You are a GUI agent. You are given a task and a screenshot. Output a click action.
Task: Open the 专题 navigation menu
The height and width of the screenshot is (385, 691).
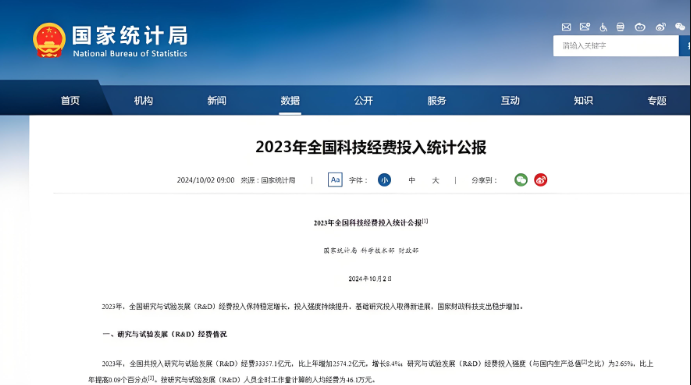pyautogui.click(x=657, y=101)
